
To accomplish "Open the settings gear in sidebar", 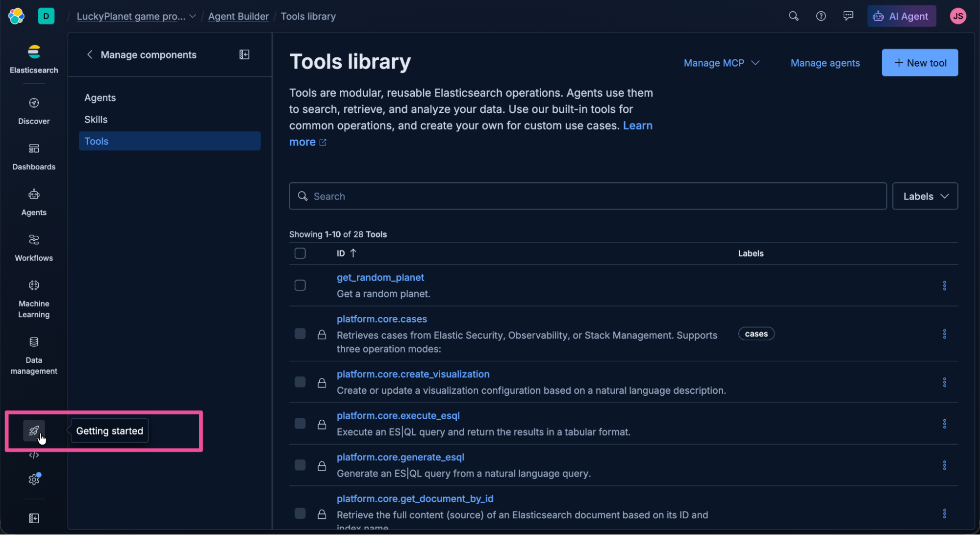I will point(34,480).
